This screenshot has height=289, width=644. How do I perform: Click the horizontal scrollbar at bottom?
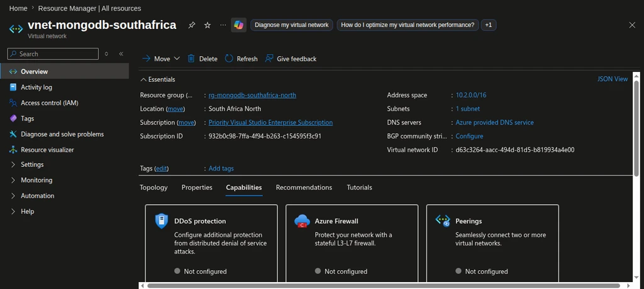pyautogui.click(x=383, y=285)
